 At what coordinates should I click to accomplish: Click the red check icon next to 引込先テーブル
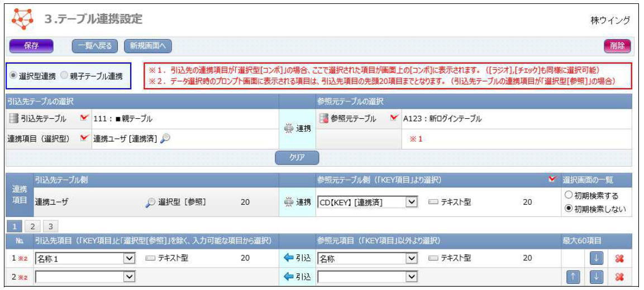coord(84,118)
